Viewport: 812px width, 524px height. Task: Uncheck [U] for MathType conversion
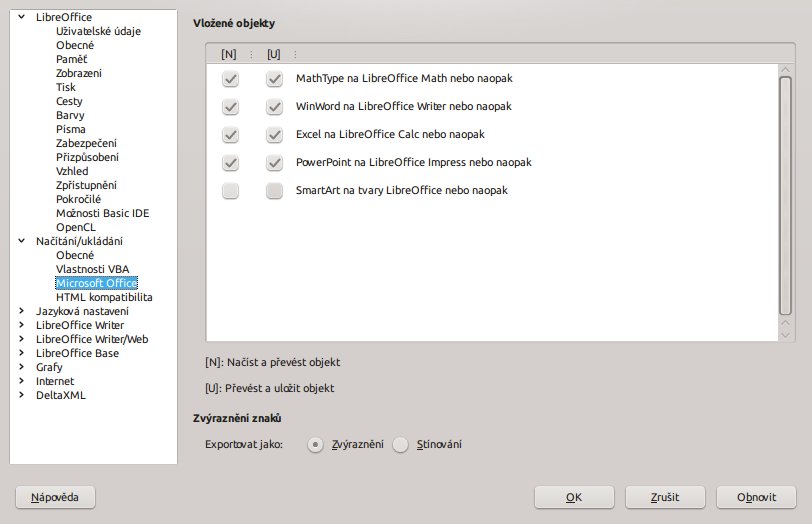pos(274,79)
